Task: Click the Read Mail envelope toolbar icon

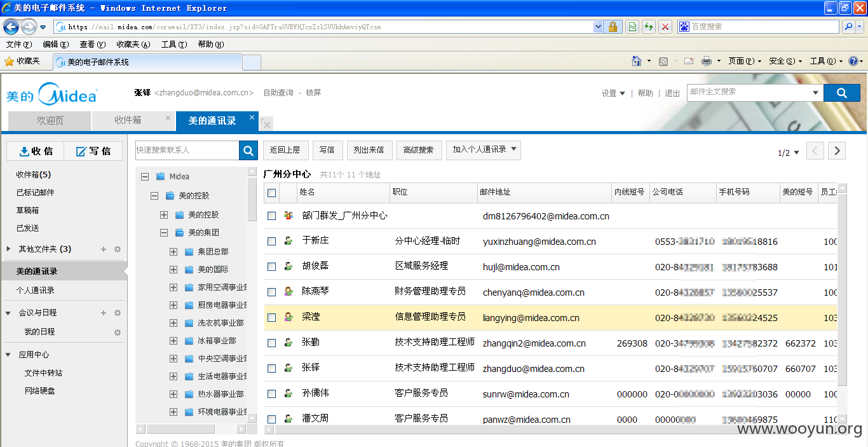Action: tap(688, 61)
